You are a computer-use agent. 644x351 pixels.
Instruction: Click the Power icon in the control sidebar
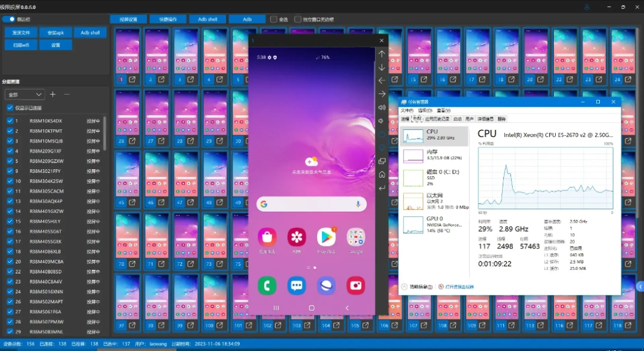(382, 134)
